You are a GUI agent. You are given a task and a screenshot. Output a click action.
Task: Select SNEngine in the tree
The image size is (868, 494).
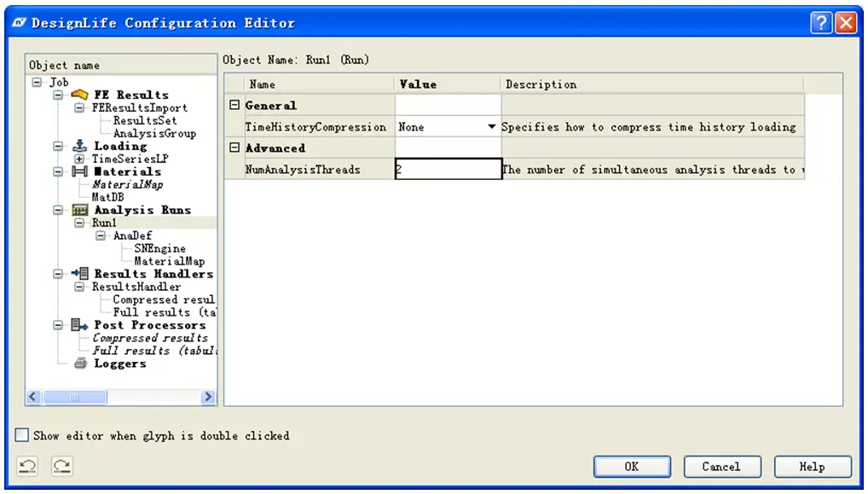click(160, 248)
